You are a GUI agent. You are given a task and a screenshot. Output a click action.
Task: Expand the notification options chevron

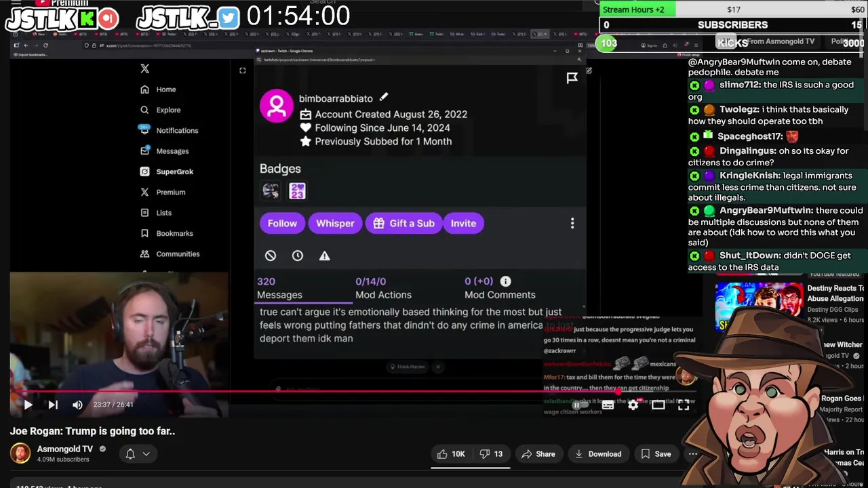[146, 454]
